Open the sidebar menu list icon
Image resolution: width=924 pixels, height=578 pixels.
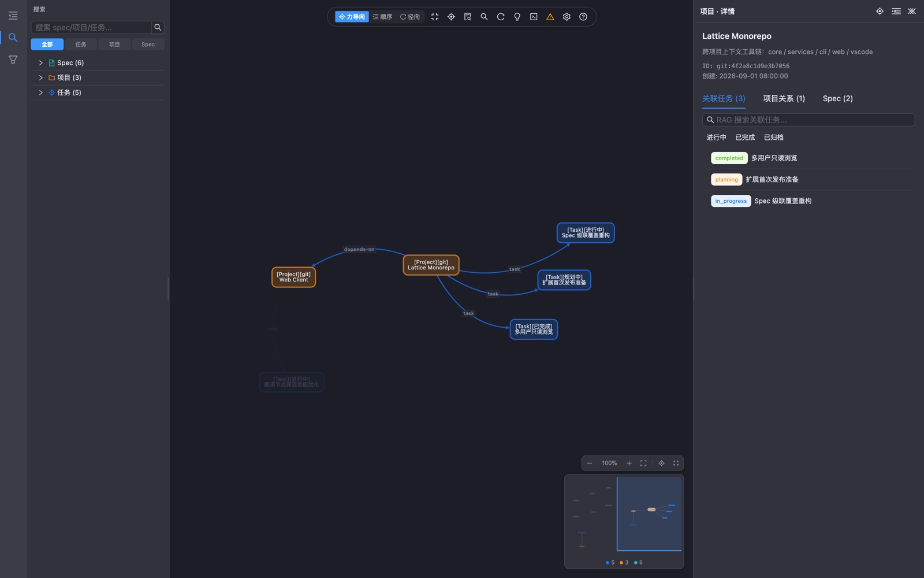pos(13,16)
